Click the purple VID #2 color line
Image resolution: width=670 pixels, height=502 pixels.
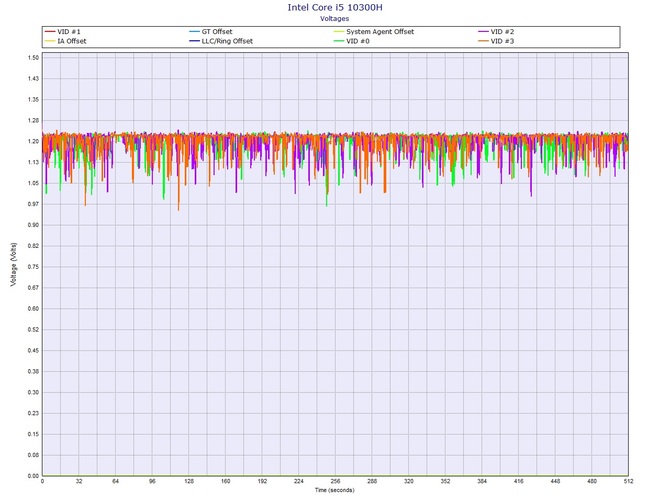click(483, 32)
